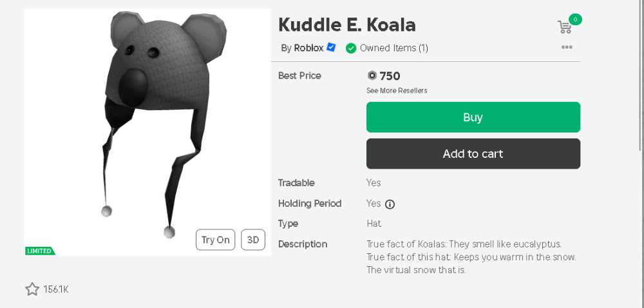Click the Holding Period info icon

click(x=390, y=204)
